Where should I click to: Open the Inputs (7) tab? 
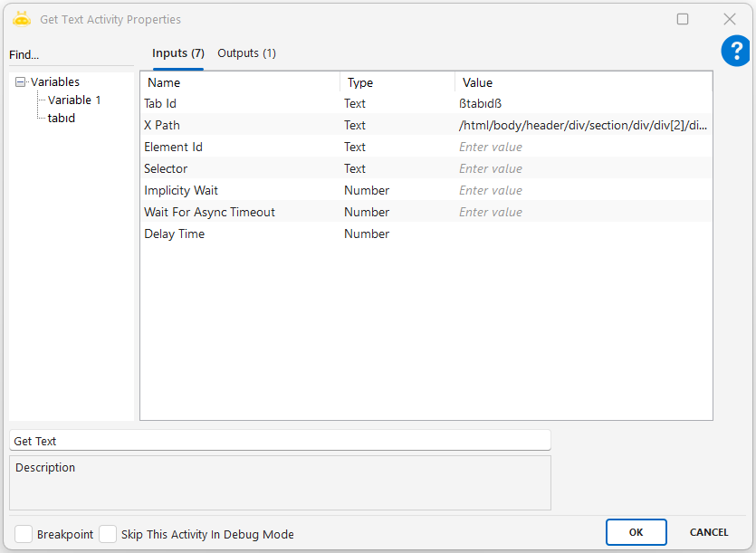[x=177, y=53]
